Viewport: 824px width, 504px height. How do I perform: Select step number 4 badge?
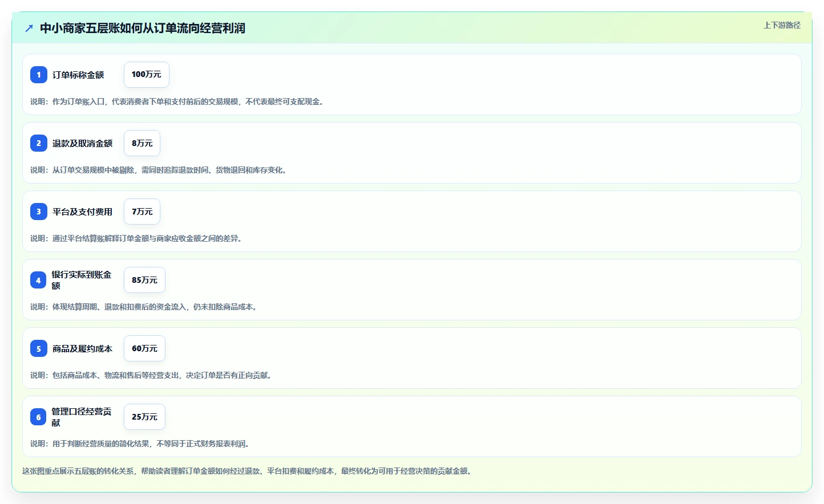38,280
